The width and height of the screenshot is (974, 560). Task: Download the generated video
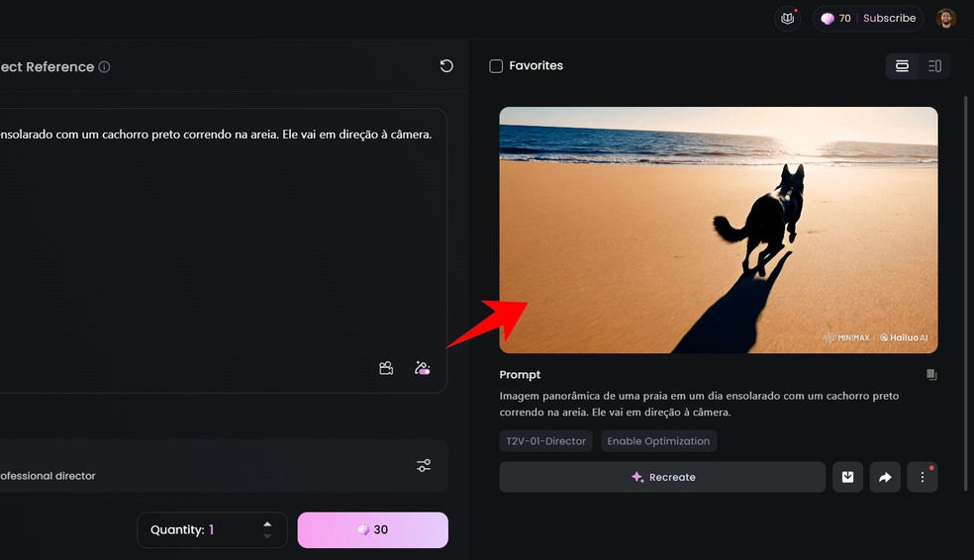point(847,477)
